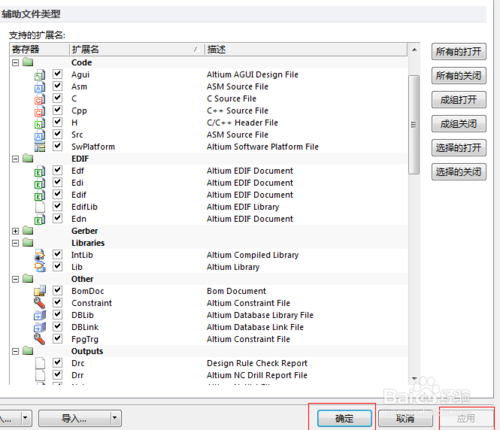This screenshot has height=430, width=500.
Task: Toggle the Drc extension checkbox
Action: (58, 362)
